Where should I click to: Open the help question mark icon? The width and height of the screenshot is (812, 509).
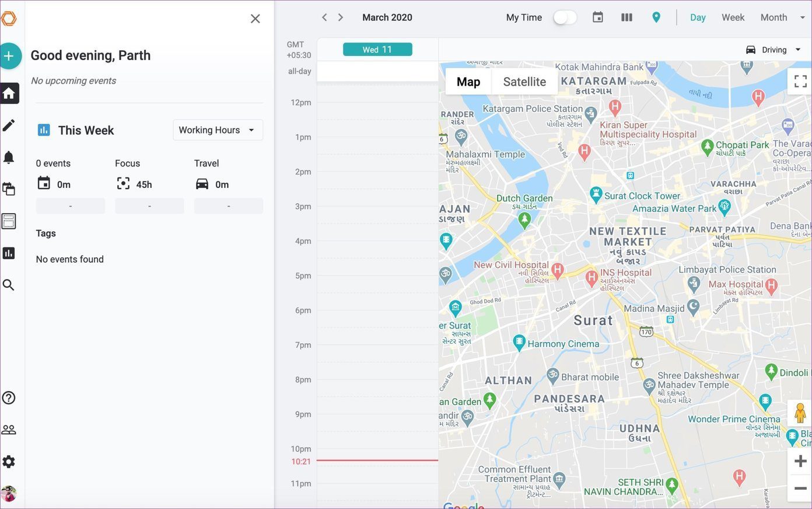point(9,398)
